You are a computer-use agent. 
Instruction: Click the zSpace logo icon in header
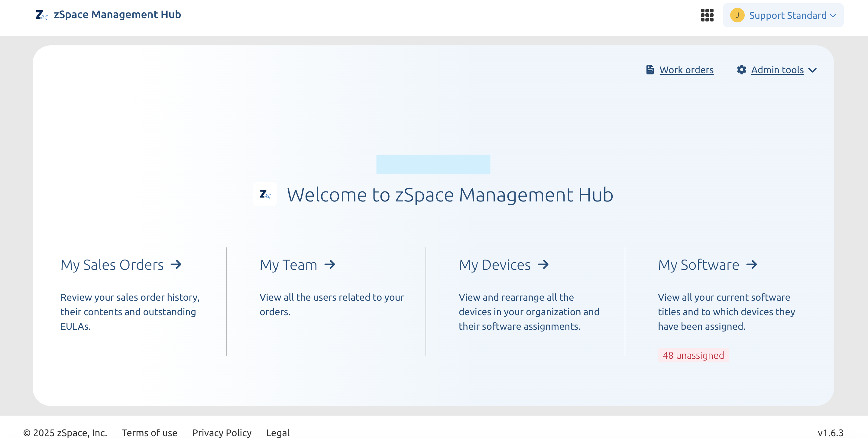(41, 15)
